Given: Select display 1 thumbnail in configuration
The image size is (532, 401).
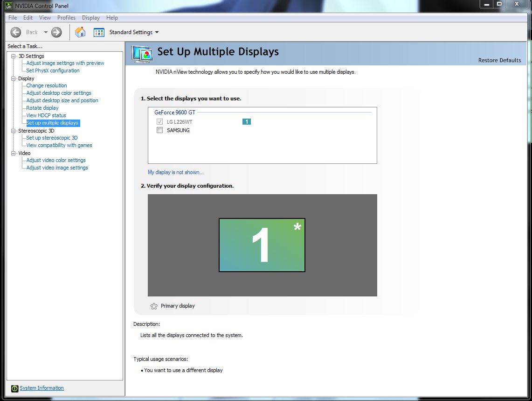Looking at the screenshot, I should point(262,245).
